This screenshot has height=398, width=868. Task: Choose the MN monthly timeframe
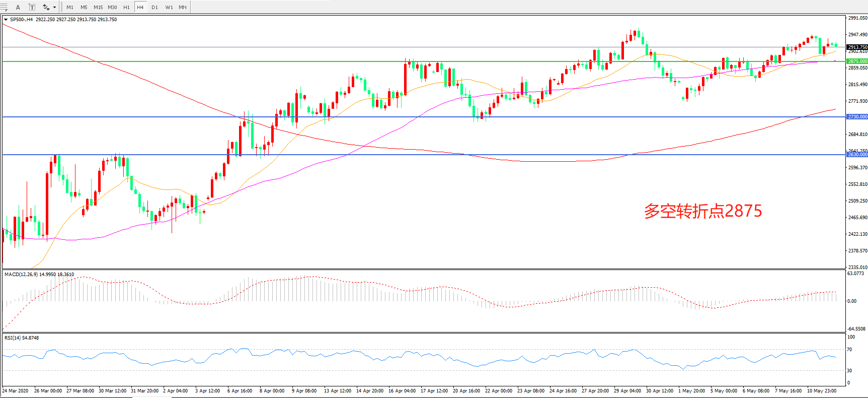(x=183, y=7)
